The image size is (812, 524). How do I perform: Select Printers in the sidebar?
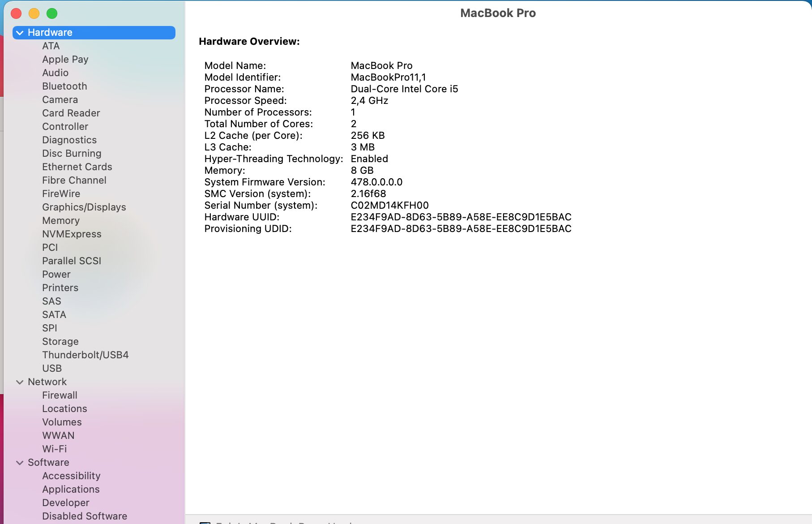[x=60, y=288]
